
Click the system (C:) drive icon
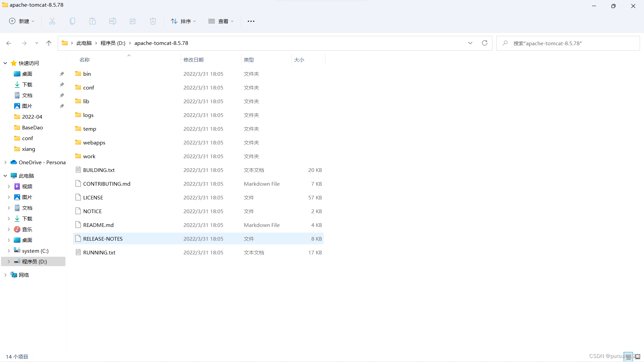pos(17,250)
